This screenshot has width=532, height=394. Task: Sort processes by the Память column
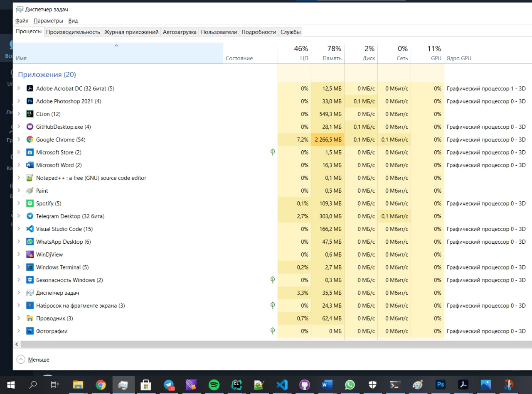tap(328, 53)
